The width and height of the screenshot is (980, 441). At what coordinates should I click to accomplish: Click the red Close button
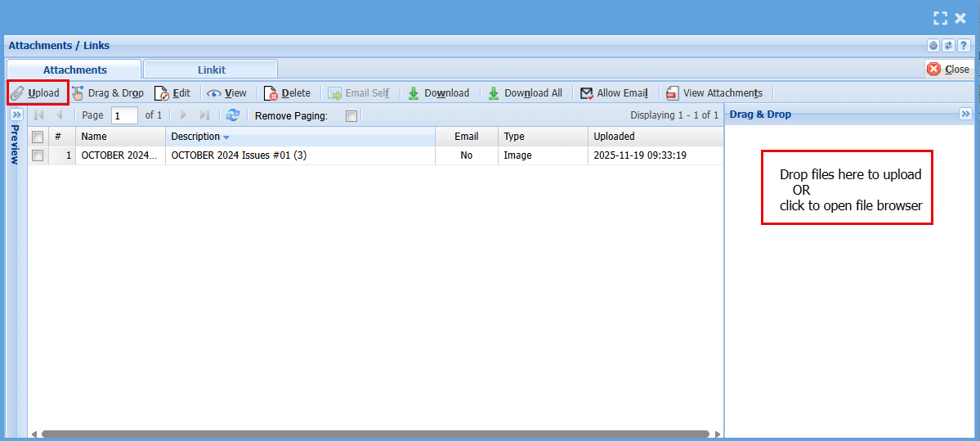[x=948, y=69]
